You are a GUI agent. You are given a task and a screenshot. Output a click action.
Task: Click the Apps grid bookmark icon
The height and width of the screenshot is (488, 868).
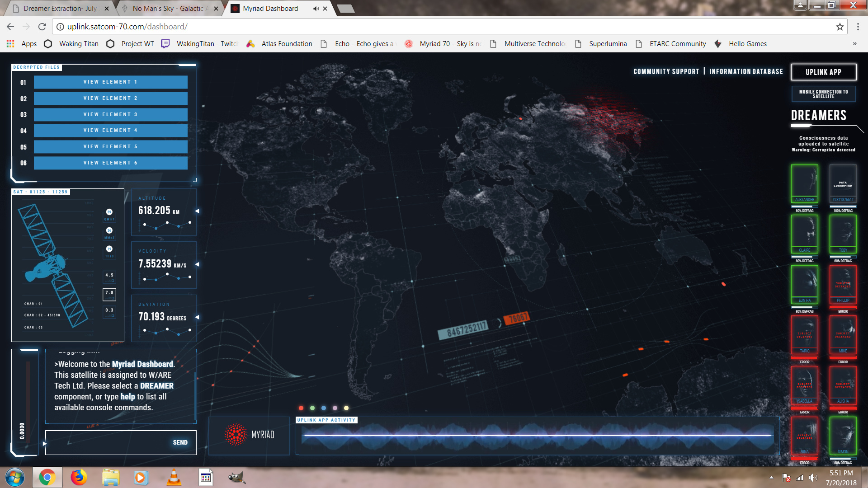pyautogui.click(x=10, y=44)
